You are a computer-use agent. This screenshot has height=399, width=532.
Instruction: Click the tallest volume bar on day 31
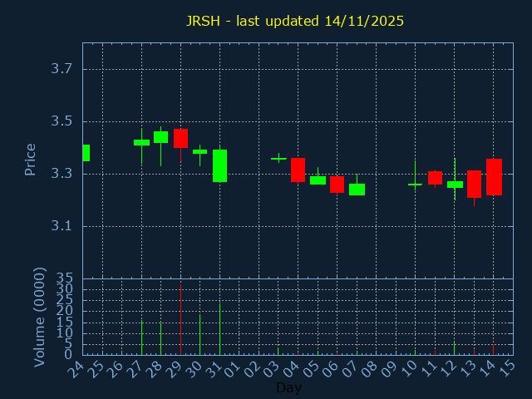pos(219,328)
